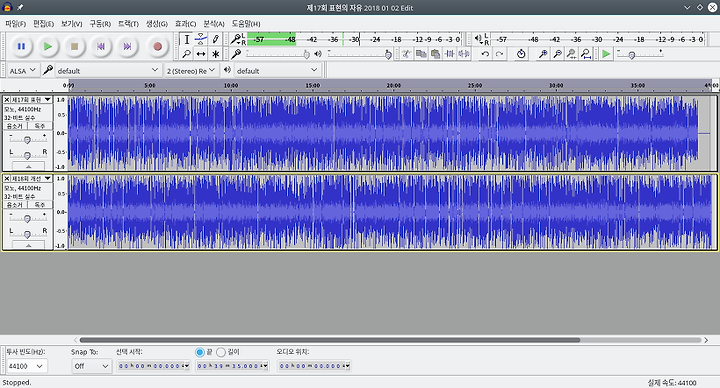Select the Time Shift tool
720x388 pixels.
[x=201, y=54]
